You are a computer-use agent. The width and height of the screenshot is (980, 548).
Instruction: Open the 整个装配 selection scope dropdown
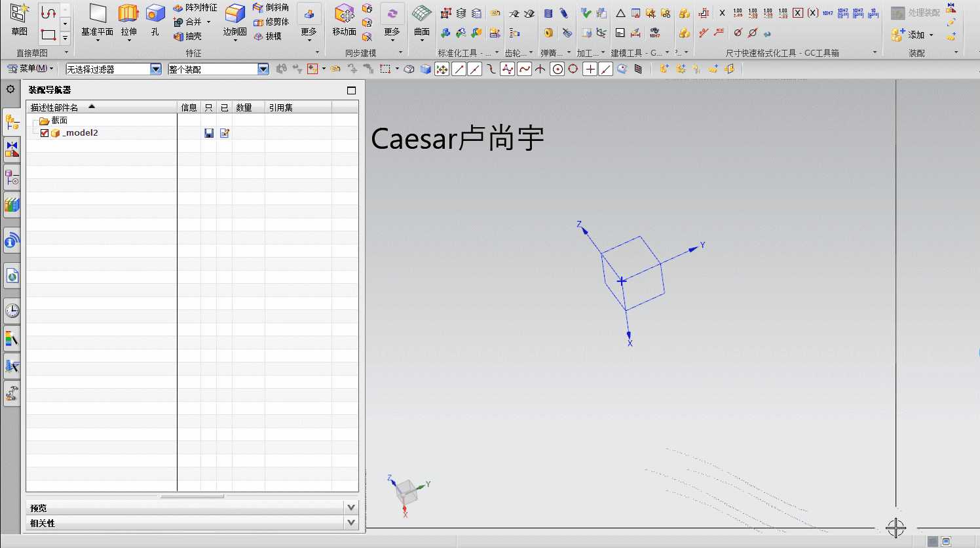263,69
